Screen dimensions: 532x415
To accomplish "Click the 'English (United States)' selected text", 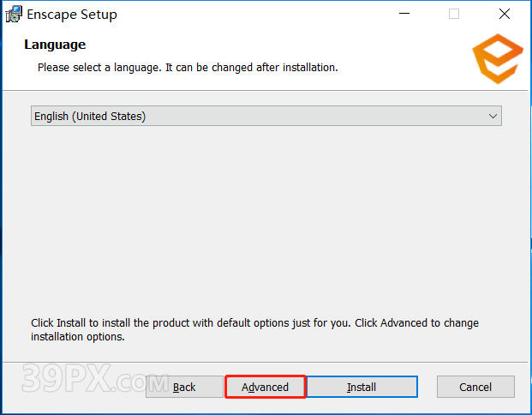I will click(x=89, y=116).
